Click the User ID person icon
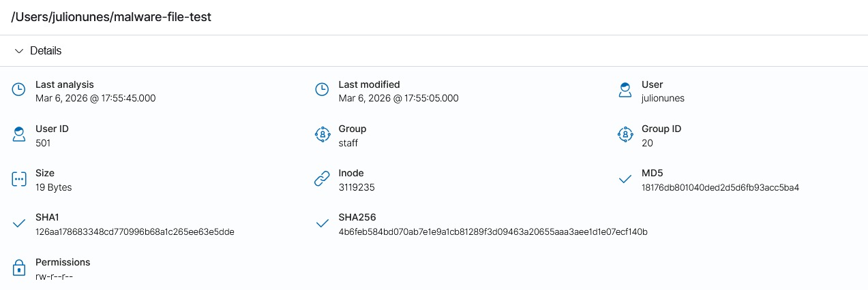868x290 pixels. tap(19, 134)
